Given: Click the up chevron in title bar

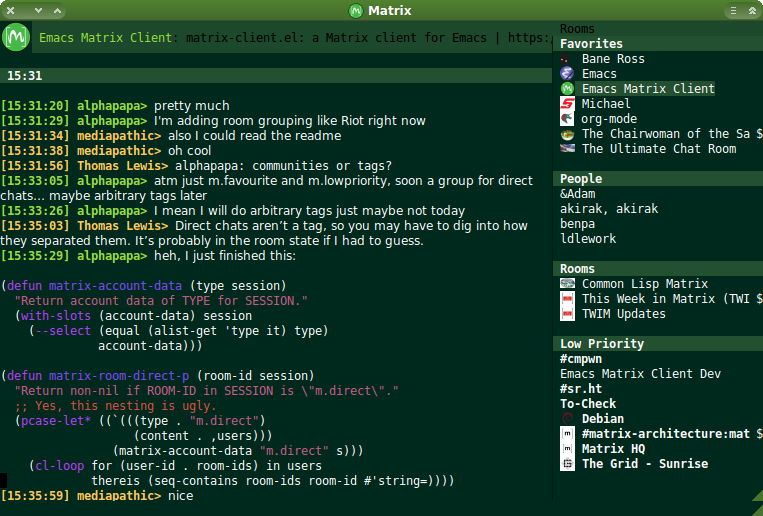Looking at the screenshot, I should (57, 10).
